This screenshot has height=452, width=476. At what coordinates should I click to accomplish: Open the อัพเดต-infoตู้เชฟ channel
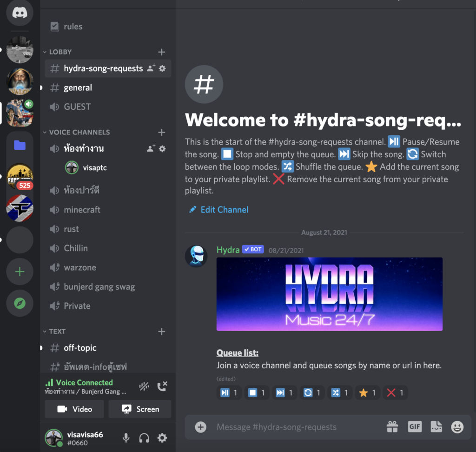(108, 366)
